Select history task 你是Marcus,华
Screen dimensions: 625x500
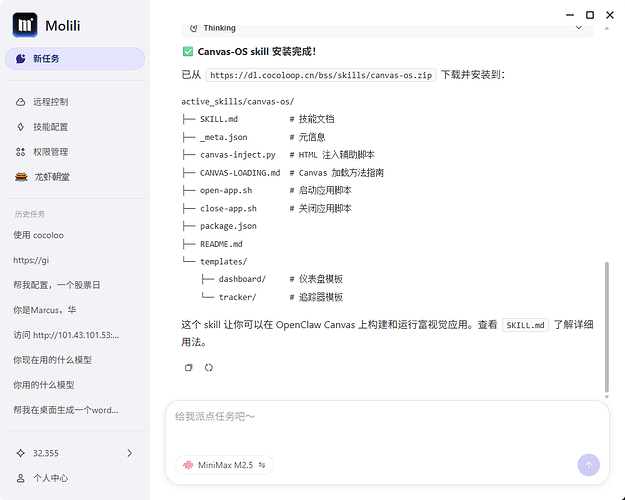(x=45, y=310)
